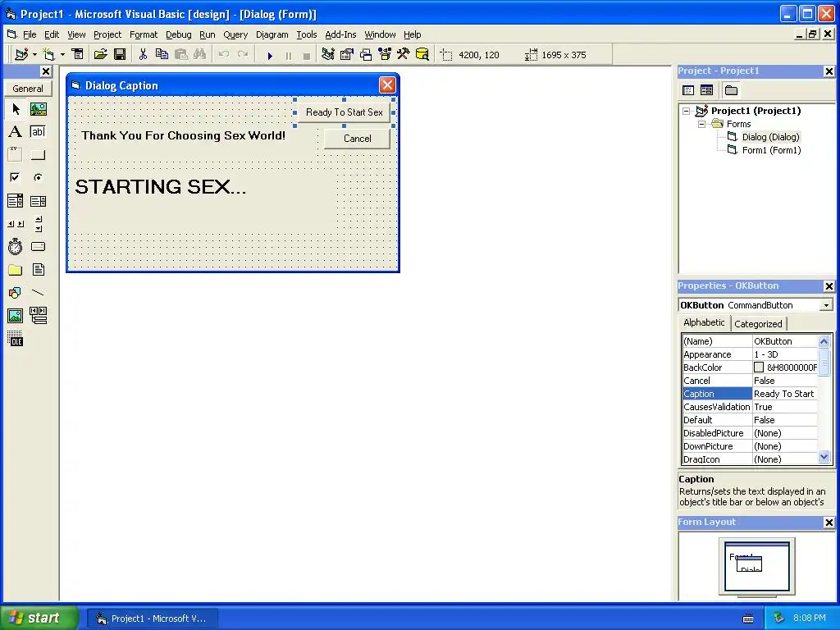Viewport: 840px width, 630px height.
Task: Collapse the Project1 (Project1) tree node
Action: tap(687, 111)
